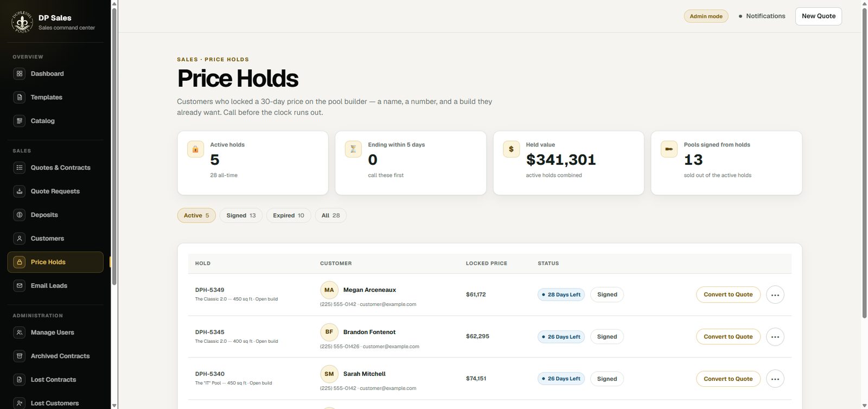Image resolution: width=868 pixels, height=409 pixels.
Task: Click the Price Holds lock icon in sidebar
Action: click(x=20, y=262)
